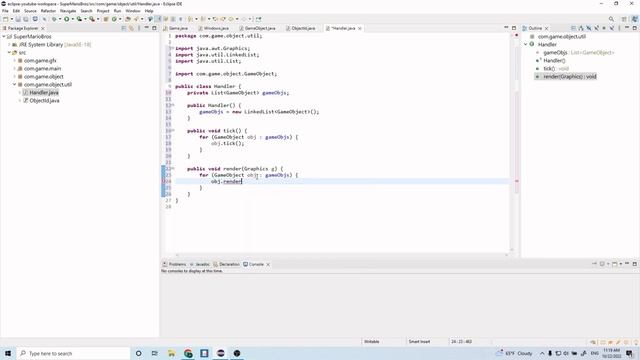Screen dimensions: 640x360
Task: Click the green Run toolbar icon
Action: 67,19
